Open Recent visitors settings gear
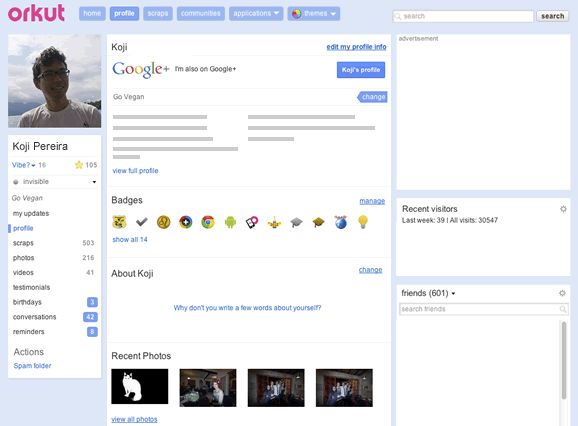This screenshot has width=578, height=426. click(563, 209)
